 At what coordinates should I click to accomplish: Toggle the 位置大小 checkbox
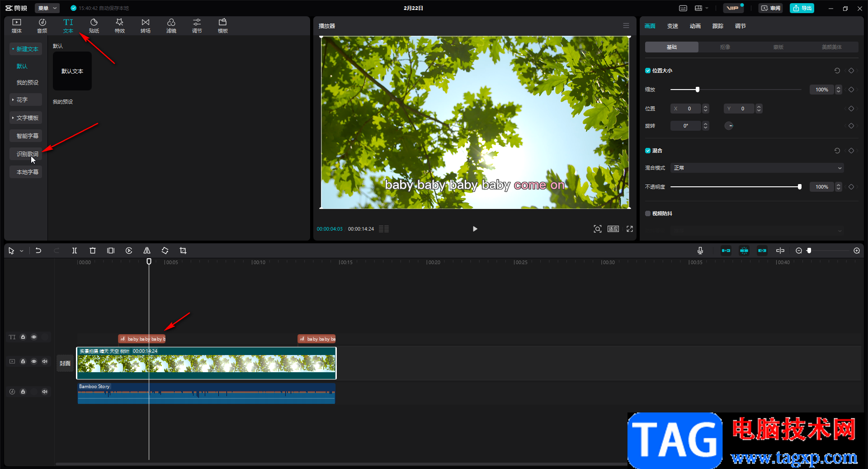tap(648, 71)
